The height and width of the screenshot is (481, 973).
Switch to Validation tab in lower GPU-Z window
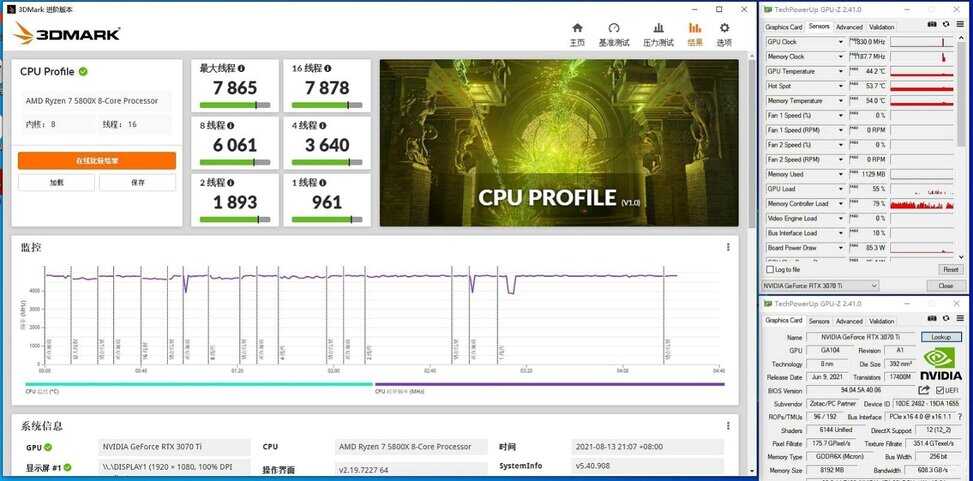pos(881,321)
